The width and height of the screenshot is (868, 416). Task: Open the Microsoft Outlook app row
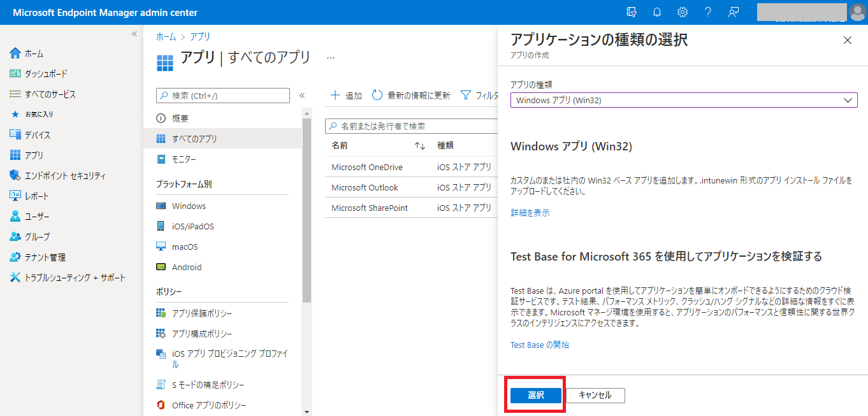click(411, 187)
